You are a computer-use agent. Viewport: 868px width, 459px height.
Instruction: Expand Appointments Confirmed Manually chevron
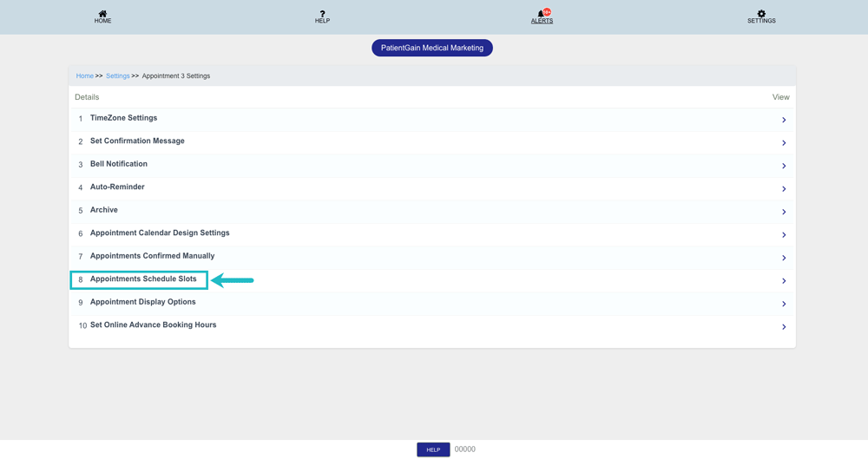[x=784, y=258]
